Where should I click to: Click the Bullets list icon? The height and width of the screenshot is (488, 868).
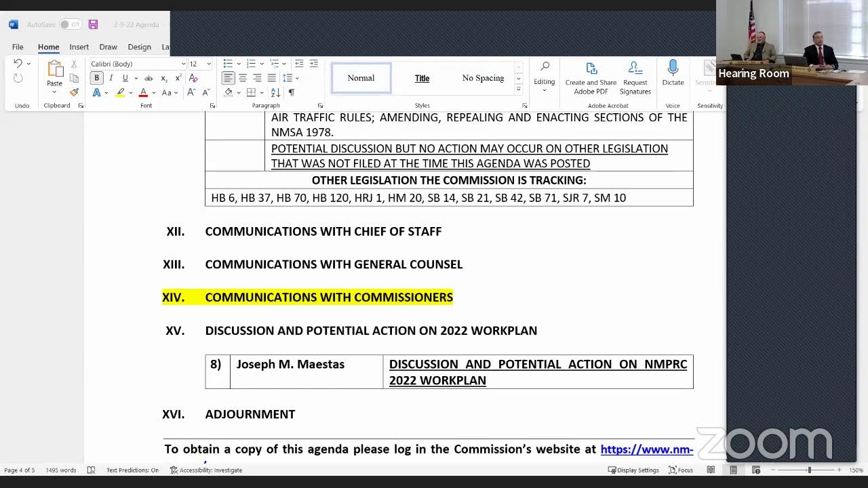[x=228, y=64]
